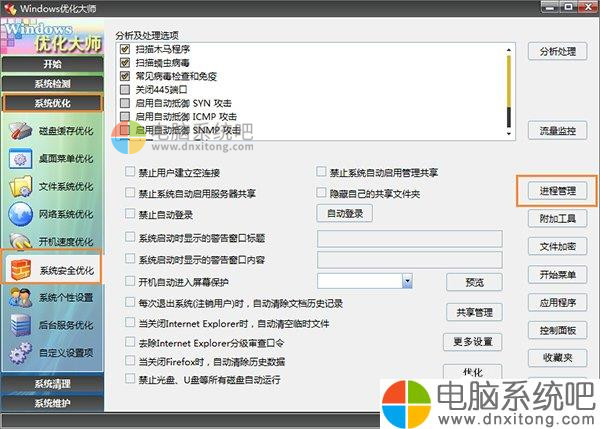Open the 开始 sidebar section

pos(52,64)
